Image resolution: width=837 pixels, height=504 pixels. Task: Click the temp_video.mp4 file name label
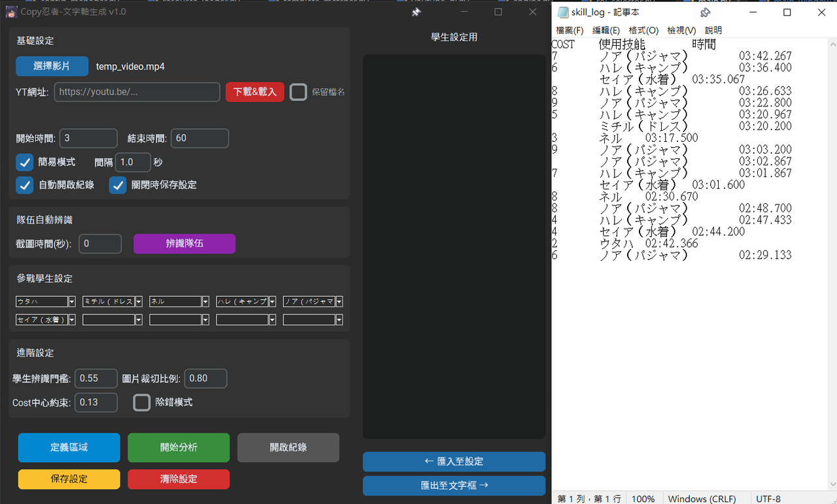[130, 67]
